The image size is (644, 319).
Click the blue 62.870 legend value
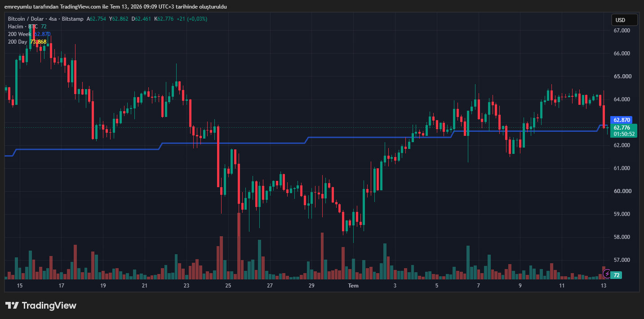pyautogui.click(x=42, y=34)
